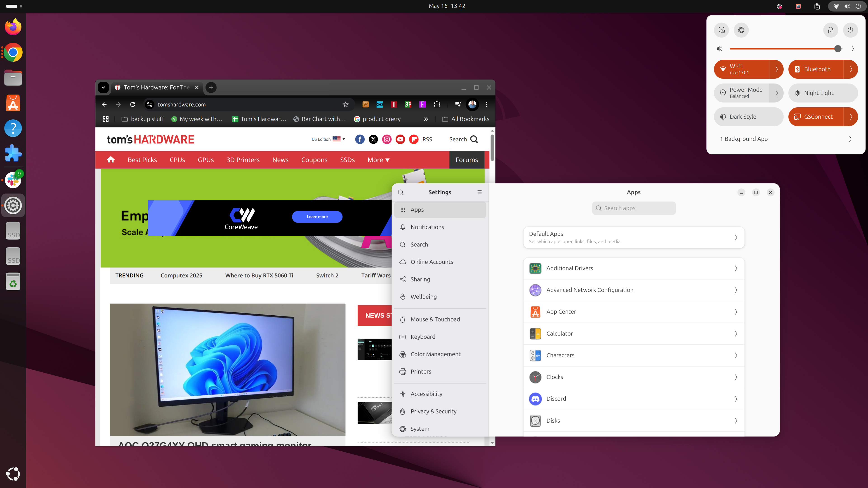Expand GSConnect submenu arrow
This screenshot has width=868, height=488.
851,117
